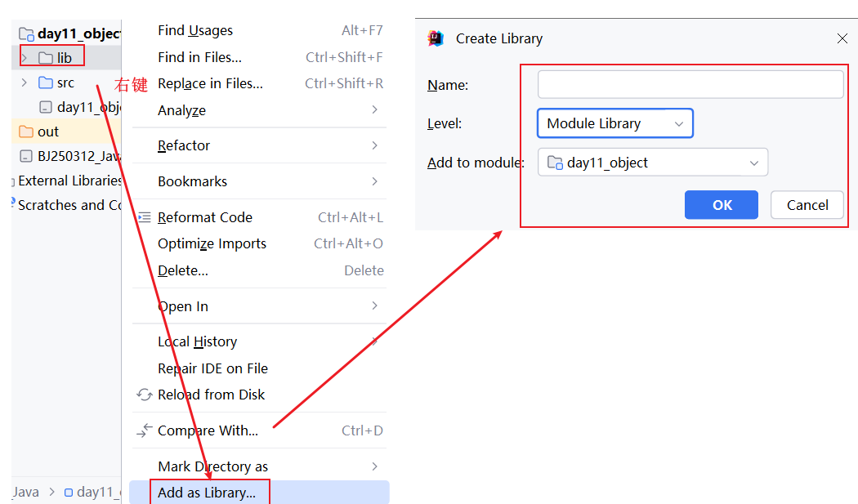Click the library Name text field
Screen dimensions: 858x504
(690, 85)
